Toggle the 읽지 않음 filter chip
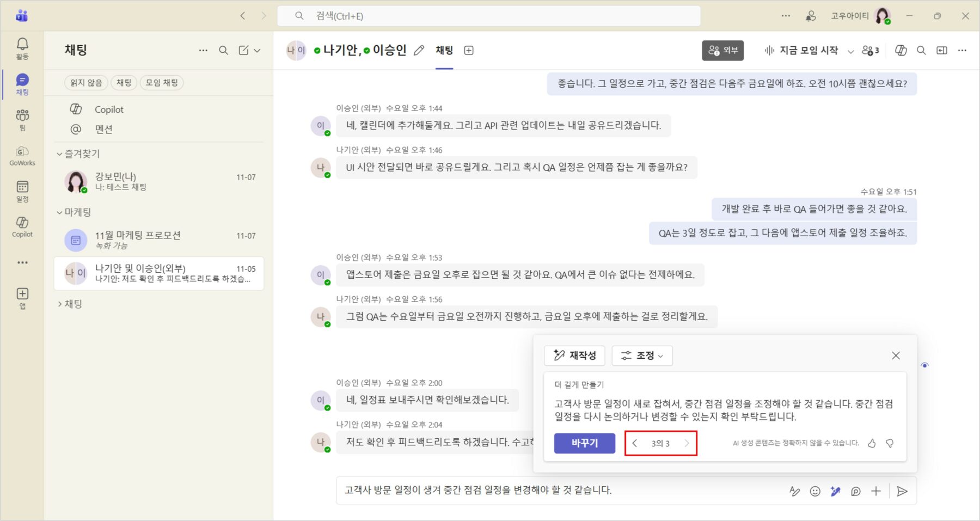The width and height of the screenshot is (980, 521). tap(86, 83)
